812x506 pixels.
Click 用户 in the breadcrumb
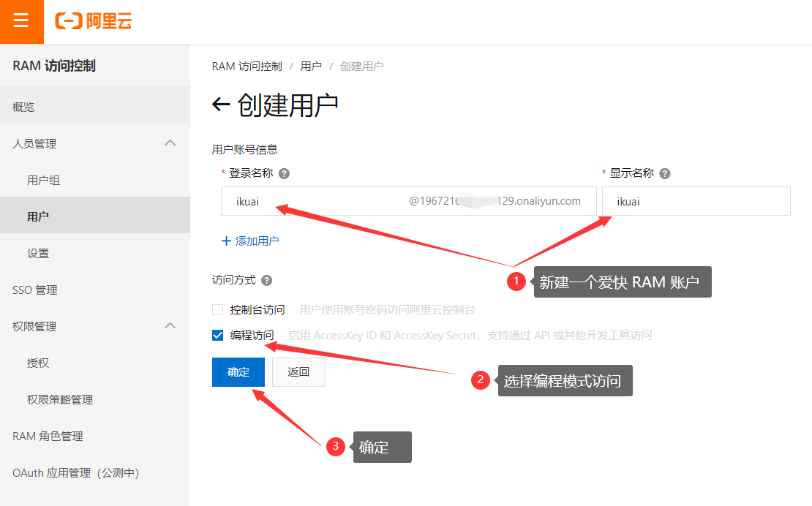coord(311,67)
